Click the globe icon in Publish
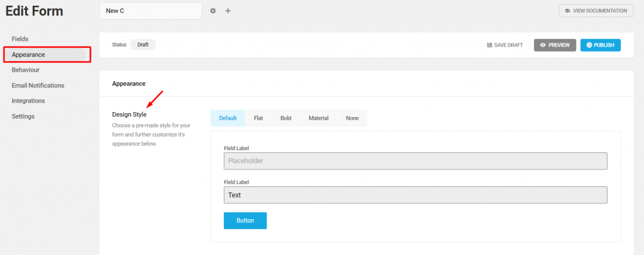Viewport: 644px width, 255px height. point(589,45)
